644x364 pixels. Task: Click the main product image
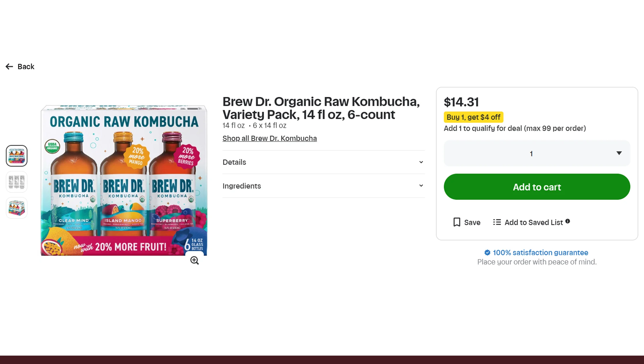(x=123, y=180)
